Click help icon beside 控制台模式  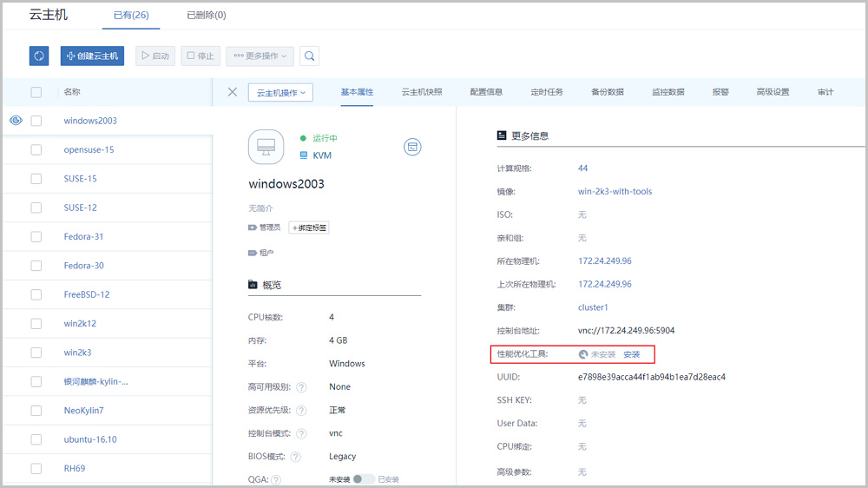tap(301, 433)
